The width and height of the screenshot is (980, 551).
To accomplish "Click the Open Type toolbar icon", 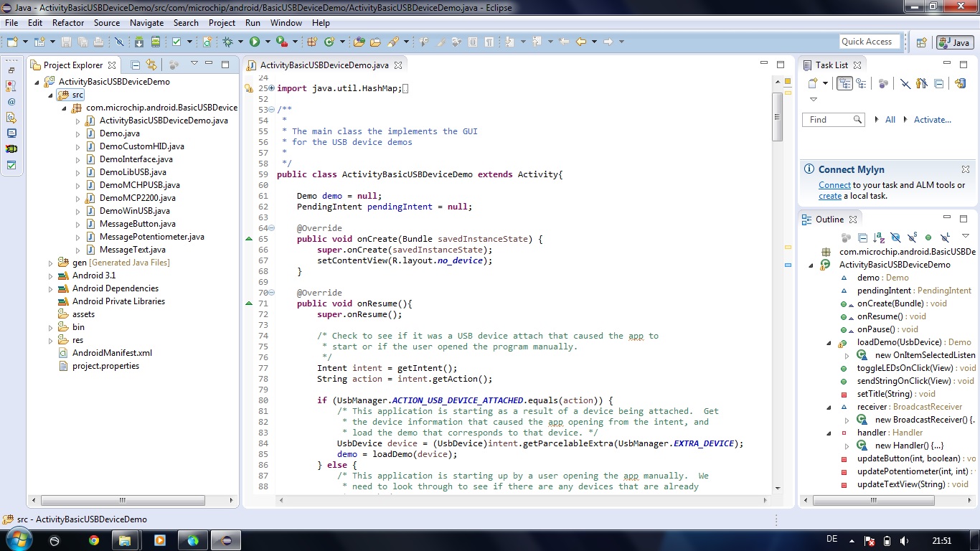I will coord(359,42).
